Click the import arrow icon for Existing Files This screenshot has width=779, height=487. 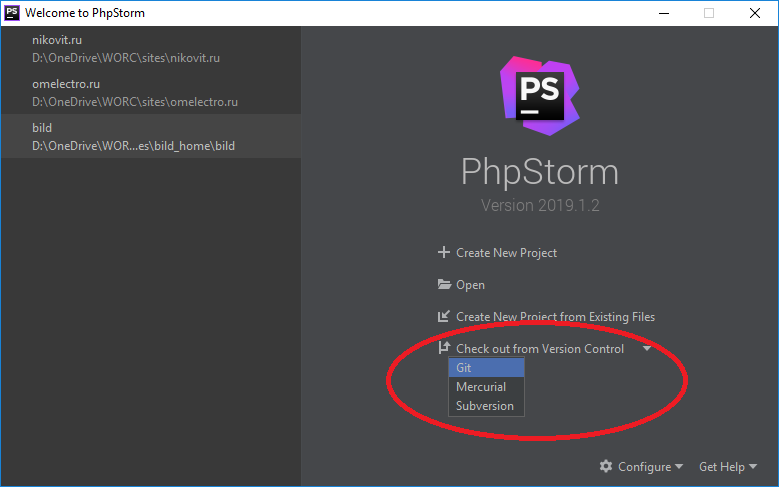coord(444,316)
